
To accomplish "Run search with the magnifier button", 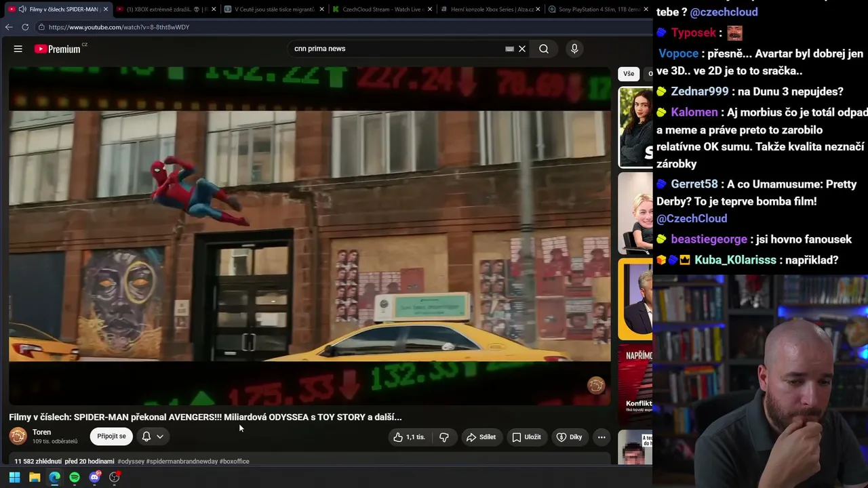I will click(544, 49).
